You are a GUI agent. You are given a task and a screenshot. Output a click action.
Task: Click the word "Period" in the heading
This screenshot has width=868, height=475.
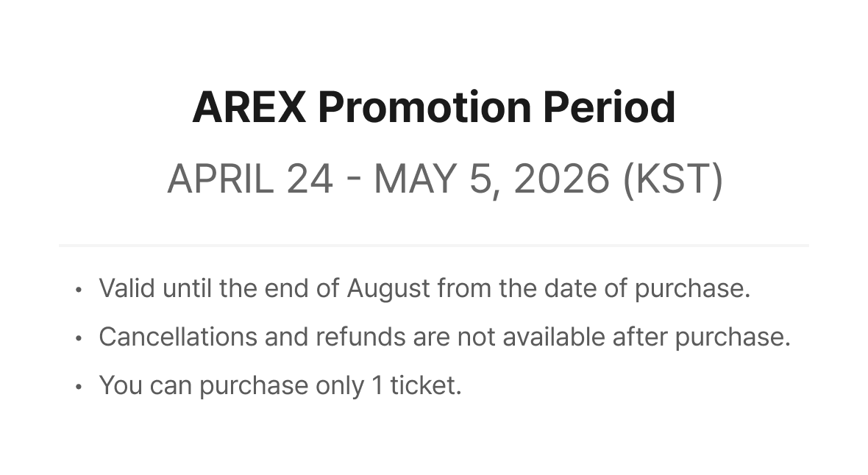tap(609, 107)
